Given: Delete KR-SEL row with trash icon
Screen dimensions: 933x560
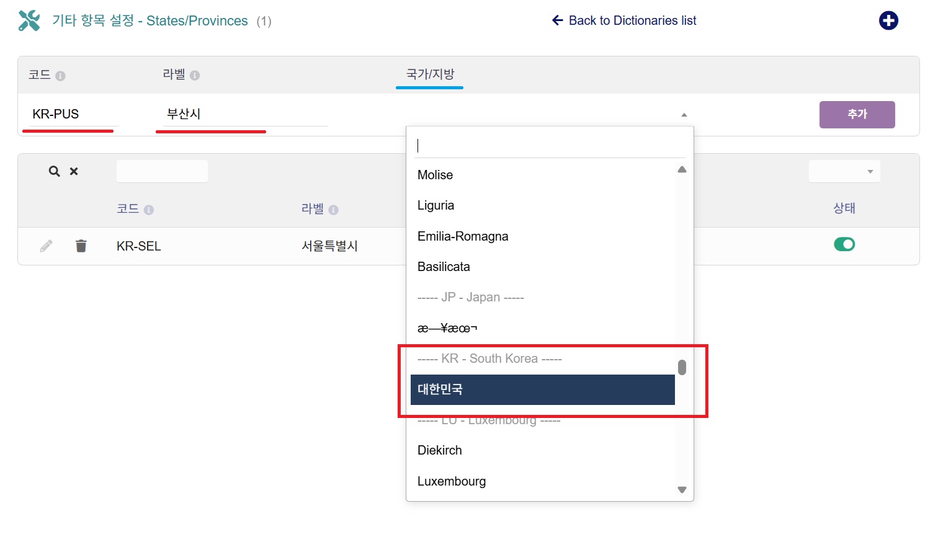Looking at the screenshot, I should (x=81, y=246).
